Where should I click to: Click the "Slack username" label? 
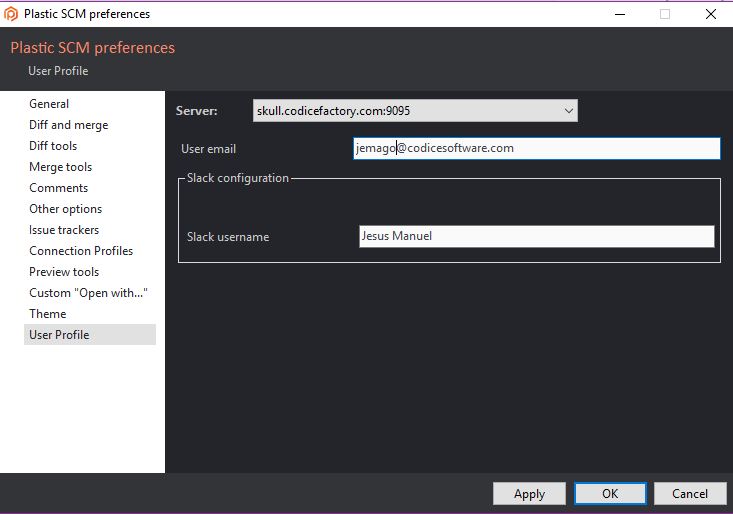(x=228, y=237)
